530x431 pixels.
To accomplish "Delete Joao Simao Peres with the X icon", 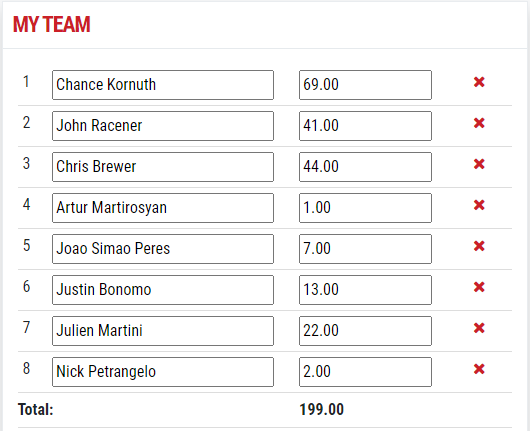I will click(479, 246).
